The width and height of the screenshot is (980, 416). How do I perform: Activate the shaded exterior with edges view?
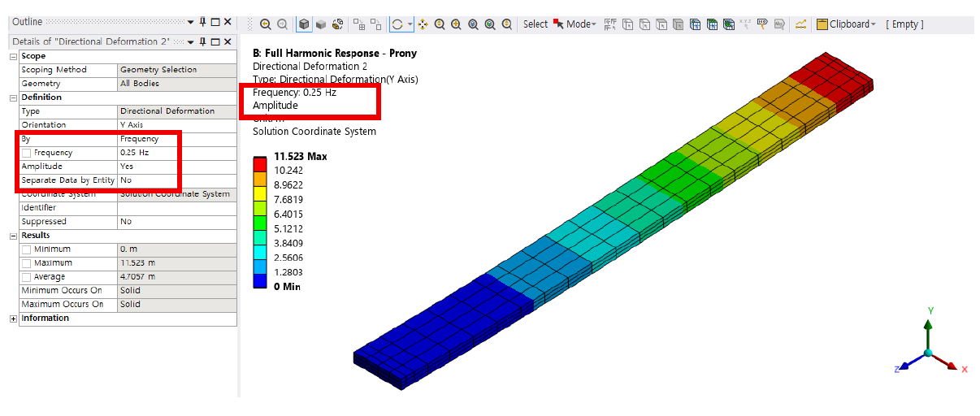[x=304, y=24]
